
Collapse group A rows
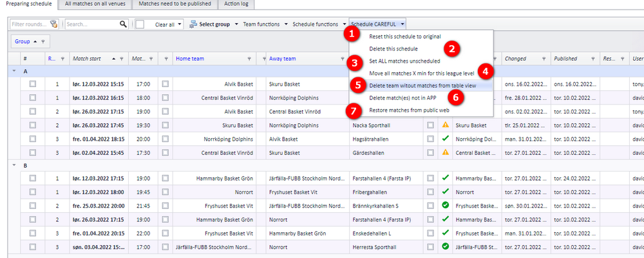click(14, 71)
